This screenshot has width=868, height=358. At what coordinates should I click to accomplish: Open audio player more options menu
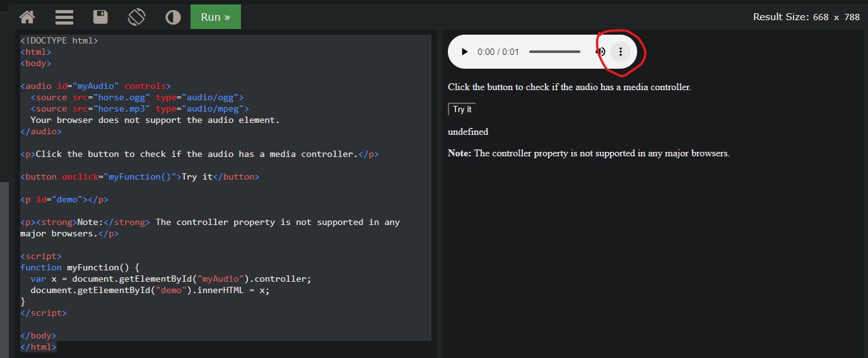pyautogui.click(x=621, y=52)
